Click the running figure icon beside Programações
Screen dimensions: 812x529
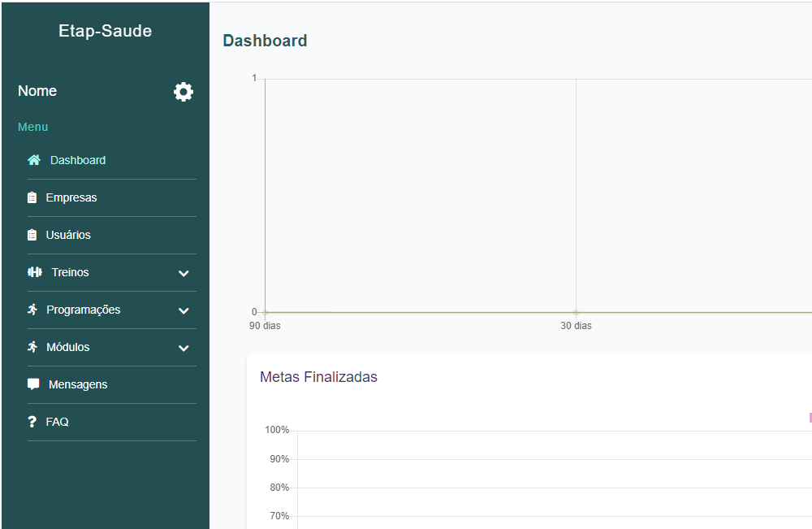coord(32,310)
